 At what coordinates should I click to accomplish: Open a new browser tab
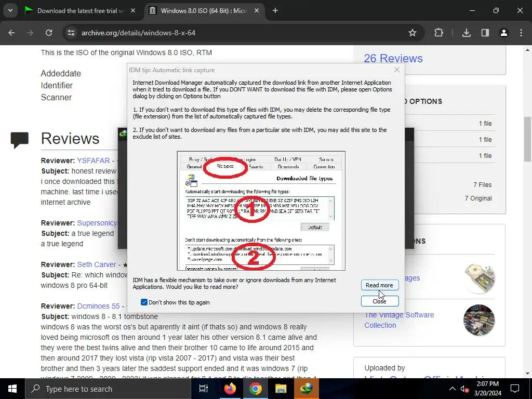click(275, 11)
